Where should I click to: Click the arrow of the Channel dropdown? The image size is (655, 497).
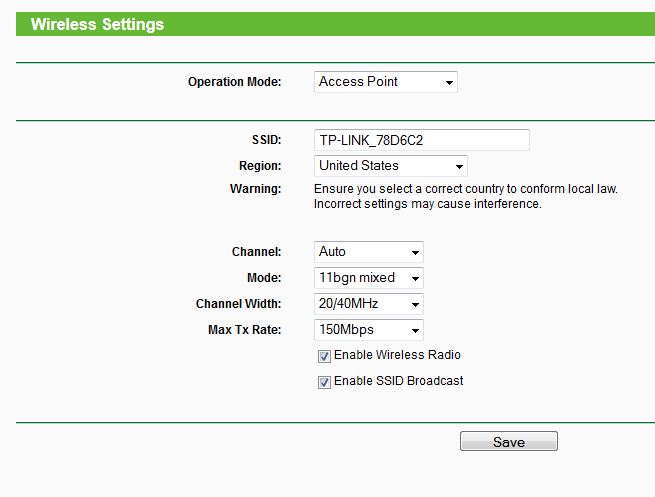pos(415,253)
